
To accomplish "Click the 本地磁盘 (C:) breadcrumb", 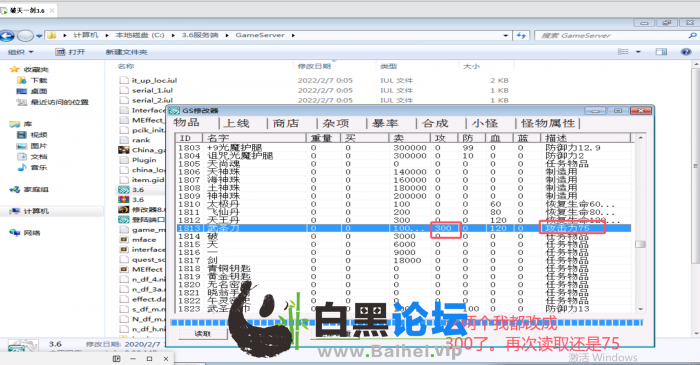I will [x=140, y=35].
